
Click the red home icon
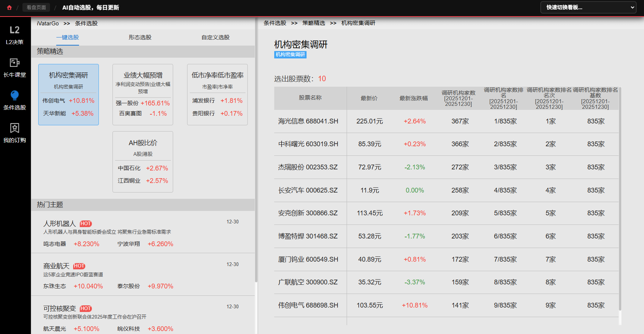(x=9, y=7)
